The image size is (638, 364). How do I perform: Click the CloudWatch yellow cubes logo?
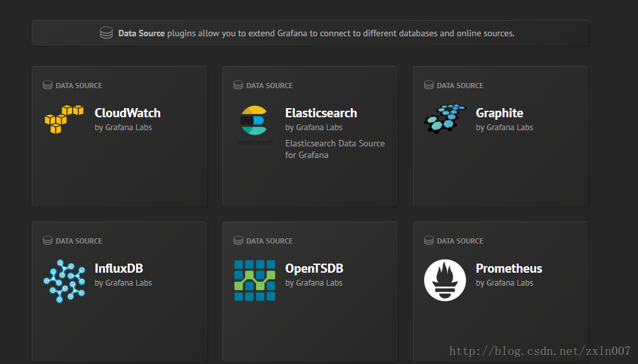[64, 119]
